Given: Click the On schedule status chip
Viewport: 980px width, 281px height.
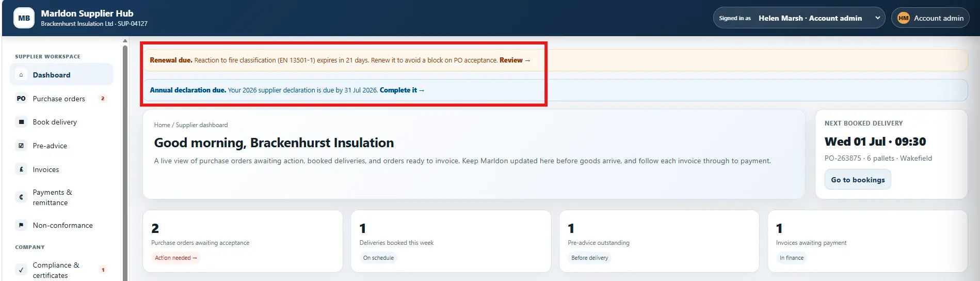Looking at the screenshot, I should coord(378,258).
